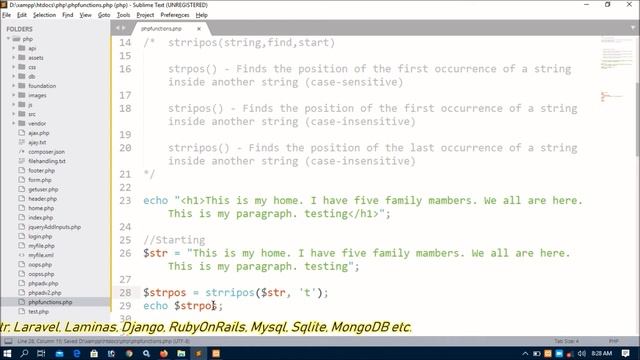The width and height of the screenshot is (640, 360).
Task: Click the //Starting comment on line 25
Action: (174, 240)
